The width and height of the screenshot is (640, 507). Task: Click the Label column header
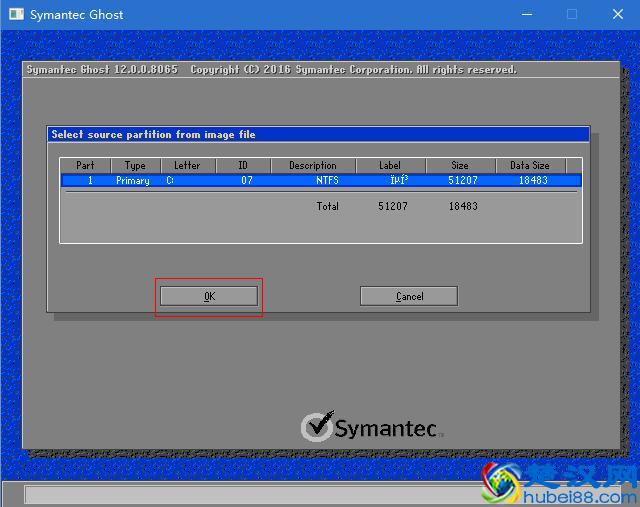[x=390, y=165]
